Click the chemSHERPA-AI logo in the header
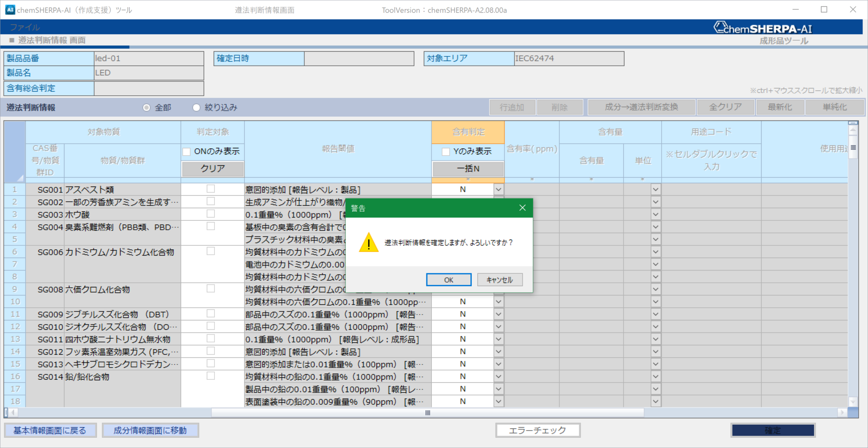This screenshot has width=868, height=448. (762, 28)
